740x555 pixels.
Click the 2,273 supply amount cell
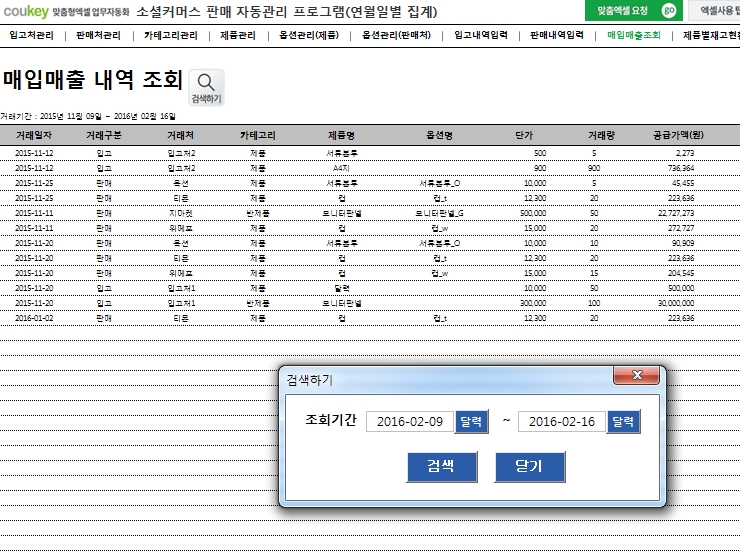tap(685, 153)
